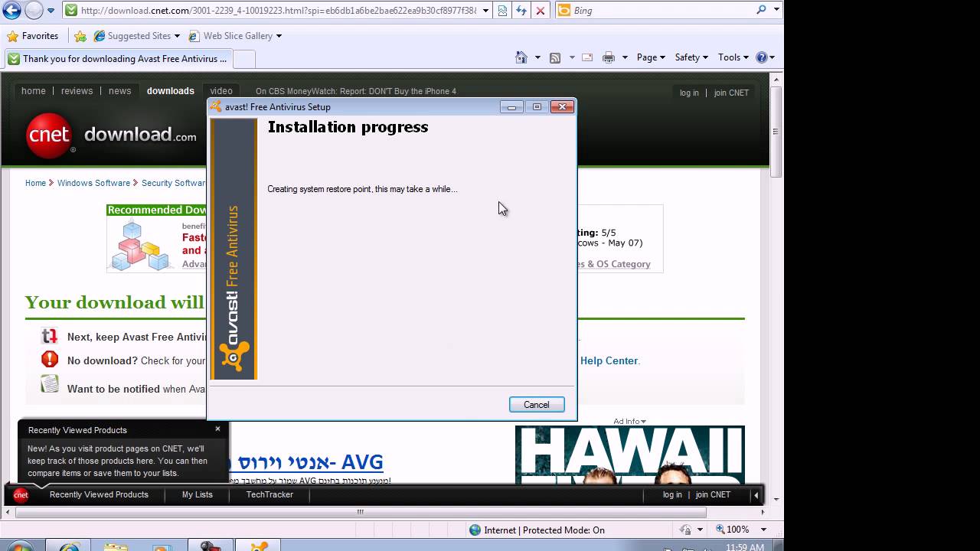Click the Internet Explorer taskbar icon
Viewport: 980px width, 551px height.
point(68,546)
